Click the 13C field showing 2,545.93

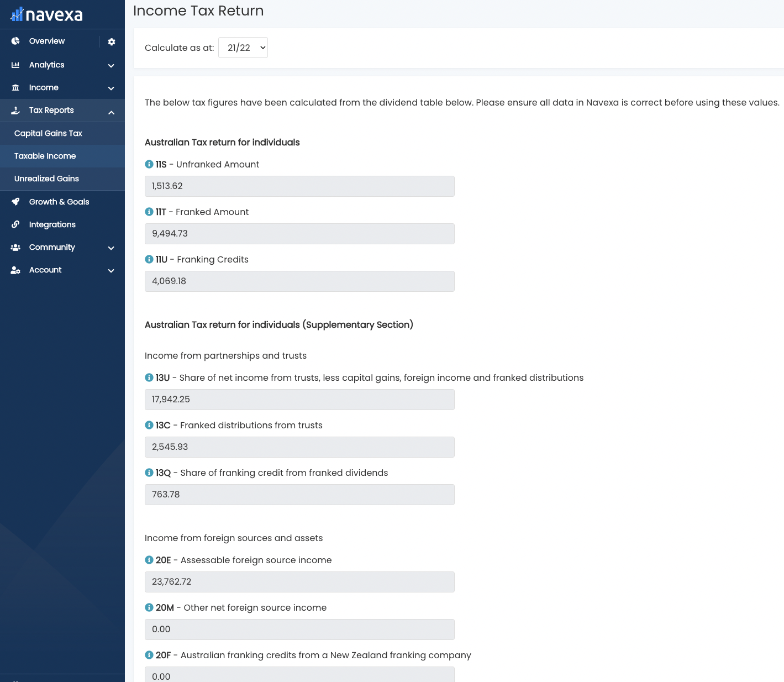point(299,447)
